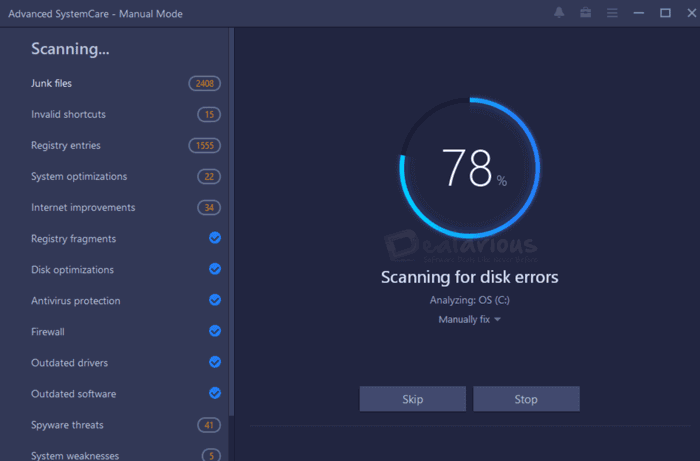
Task: Click the Scanning... heading
Action: pos(70,49)
